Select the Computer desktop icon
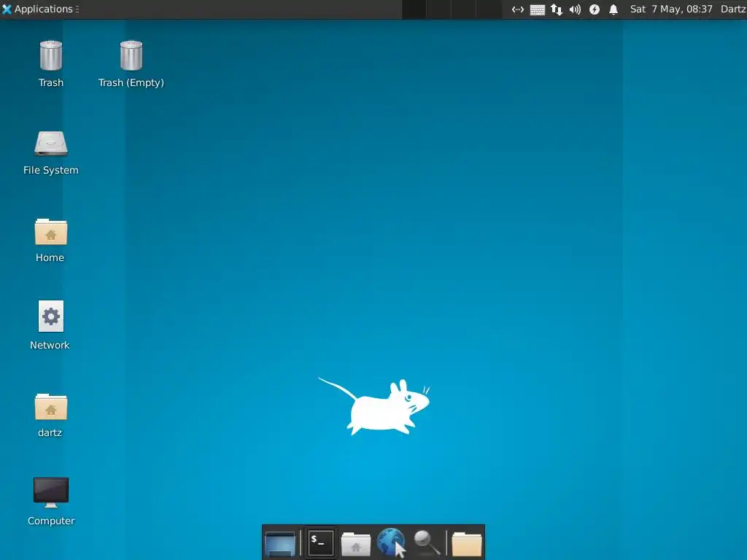 pyautogui.click(x=51, y=502)
